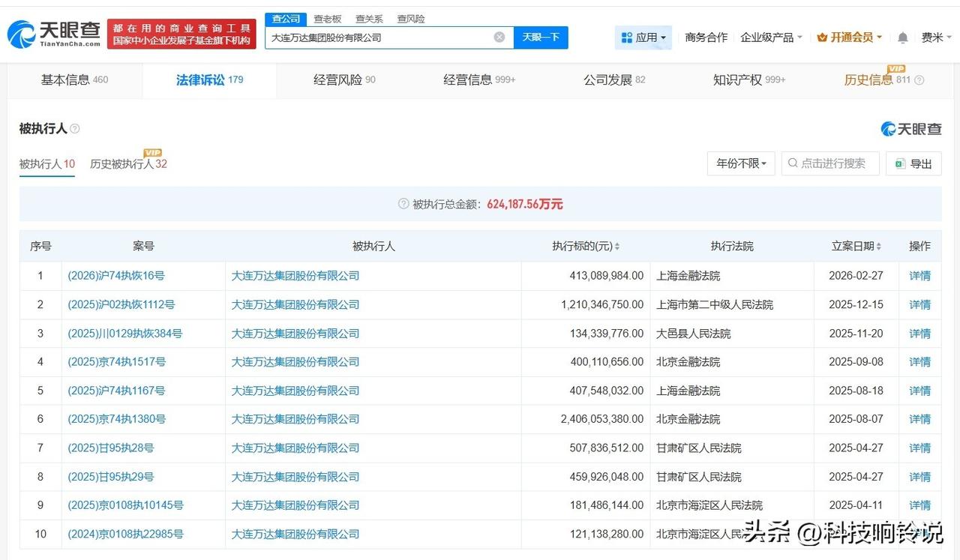Toggle sorting on the 立案日期 column
The width and height of the screenshot is (960, 560).
[x=879, y=245]
